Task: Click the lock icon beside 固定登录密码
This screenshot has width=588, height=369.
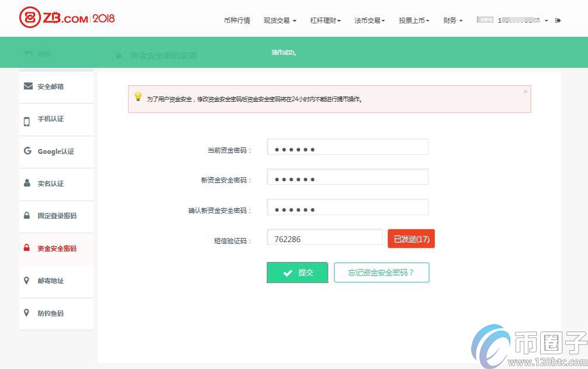Action: [x=27, y=215]
